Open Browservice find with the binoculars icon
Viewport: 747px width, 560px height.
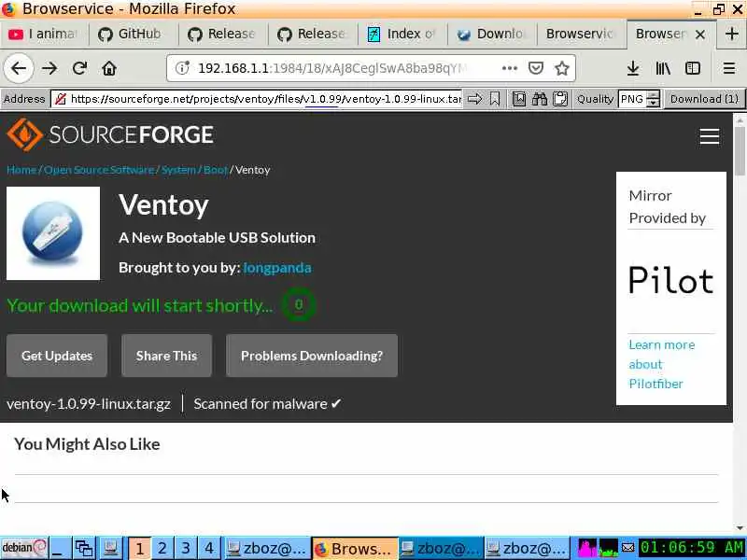[x=540, y=99]
